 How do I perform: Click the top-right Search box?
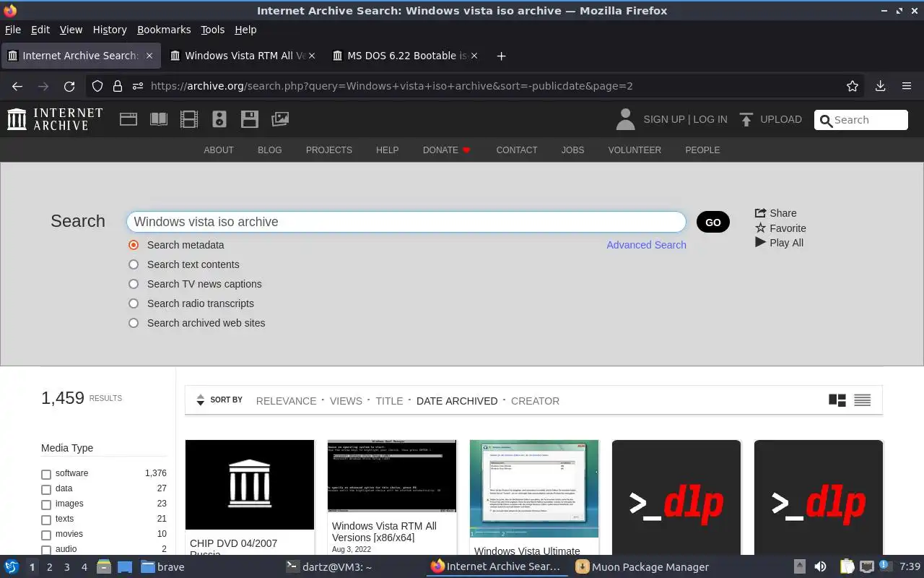[860, 120]
